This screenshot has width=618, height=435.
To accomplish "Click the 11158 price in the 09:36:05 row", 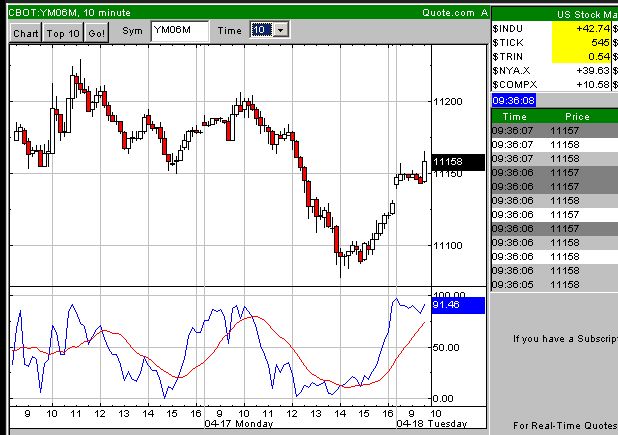I will (x=565, y=284).
